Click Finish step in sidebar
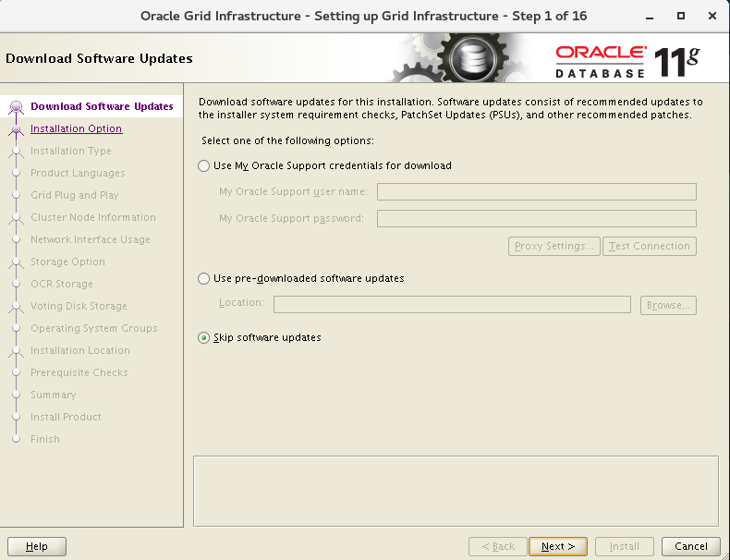 click(45, 439)
